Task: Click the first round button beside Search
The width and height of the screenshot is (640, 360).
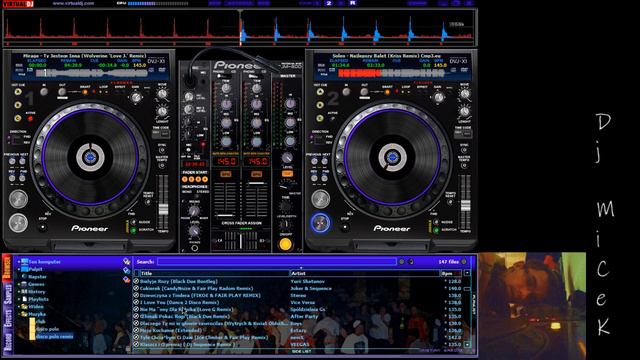Action: [402, 262]
